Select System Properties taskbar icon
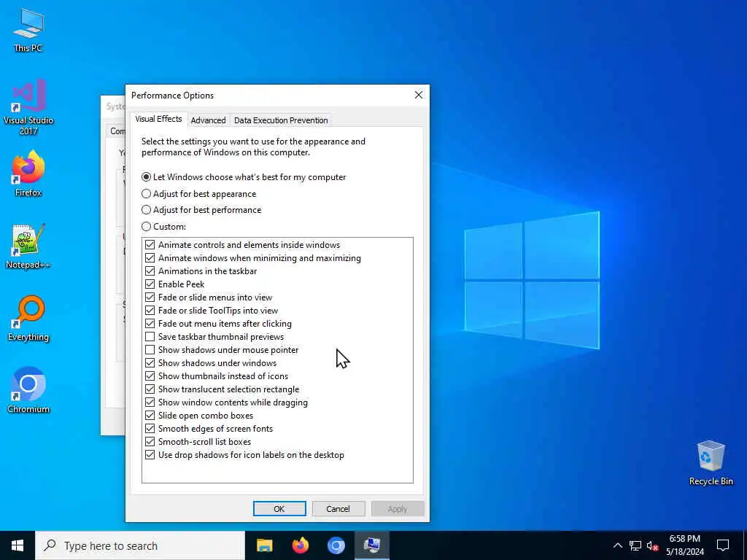Viewport: 747px width, 560px height. coord(371,545)
